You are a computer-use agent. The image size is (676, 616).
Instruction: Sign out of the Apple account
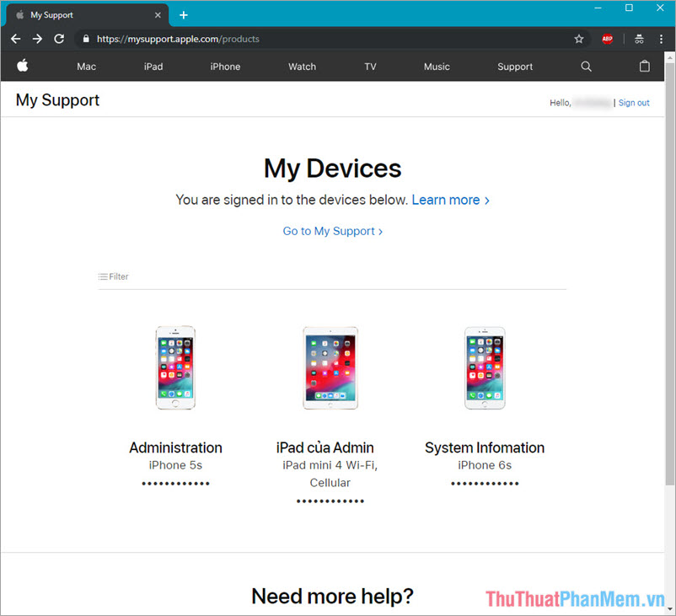click(x=634, y=102)
